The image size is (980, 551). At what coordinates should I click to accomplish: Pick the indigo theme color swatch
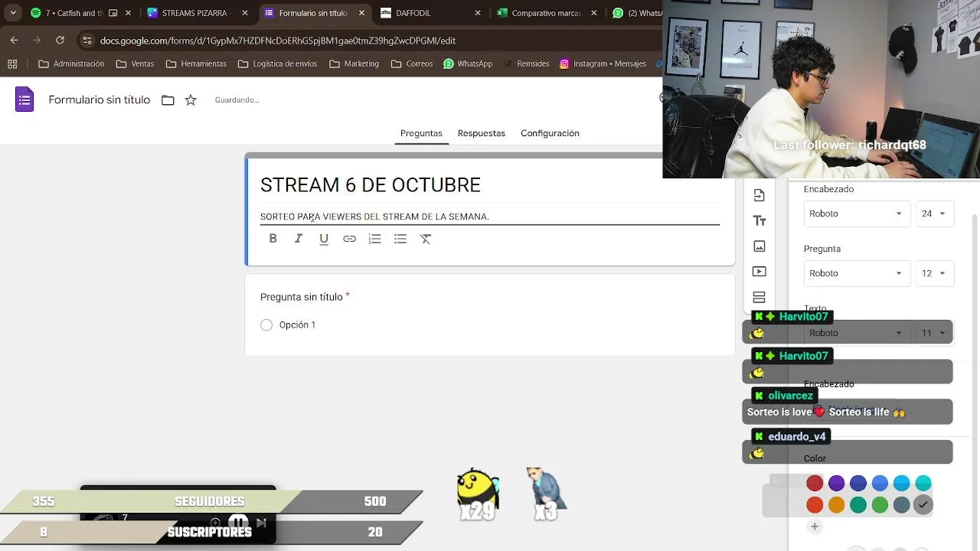coord(858,483)
